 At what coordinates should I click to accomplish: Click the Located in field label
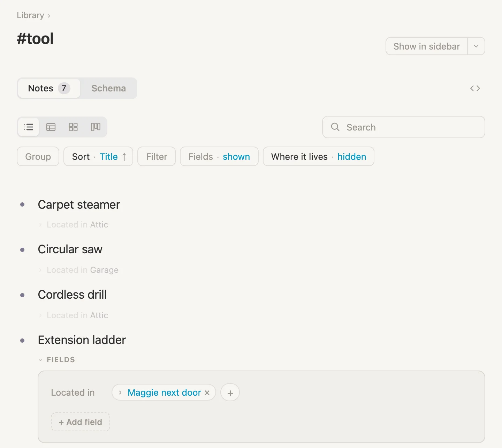pyautogui.click(x=73, y=393)
